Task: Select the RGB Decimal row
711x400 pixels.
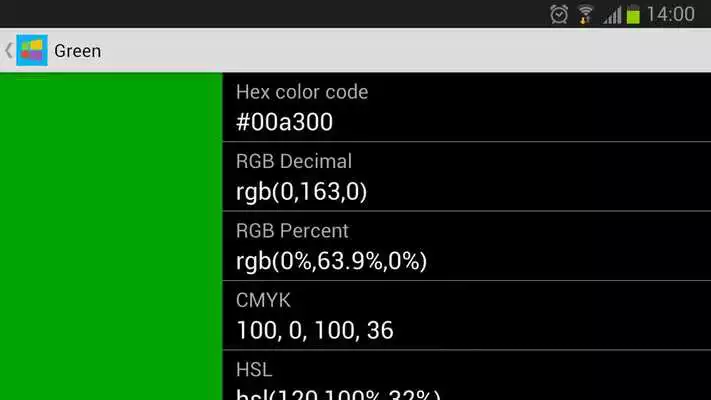Action: pyautogui.click(x=467, y=176)
